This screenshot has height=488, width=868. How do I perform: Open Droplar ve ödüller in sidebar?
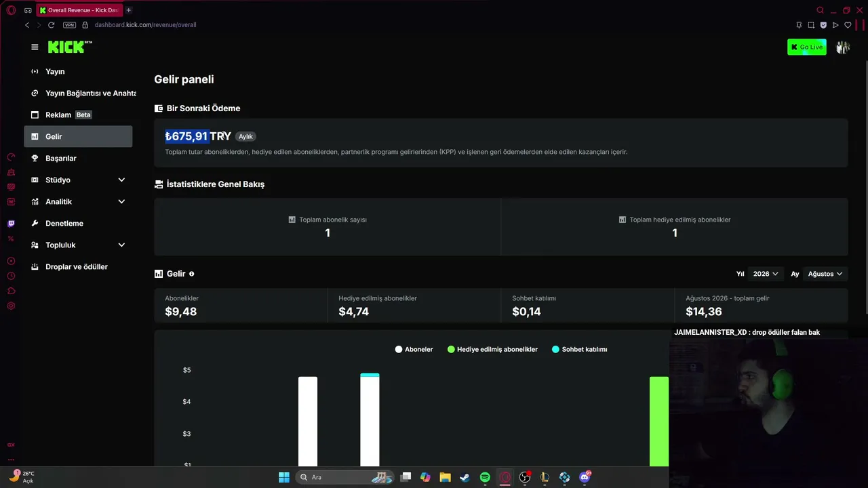point(78,266)
